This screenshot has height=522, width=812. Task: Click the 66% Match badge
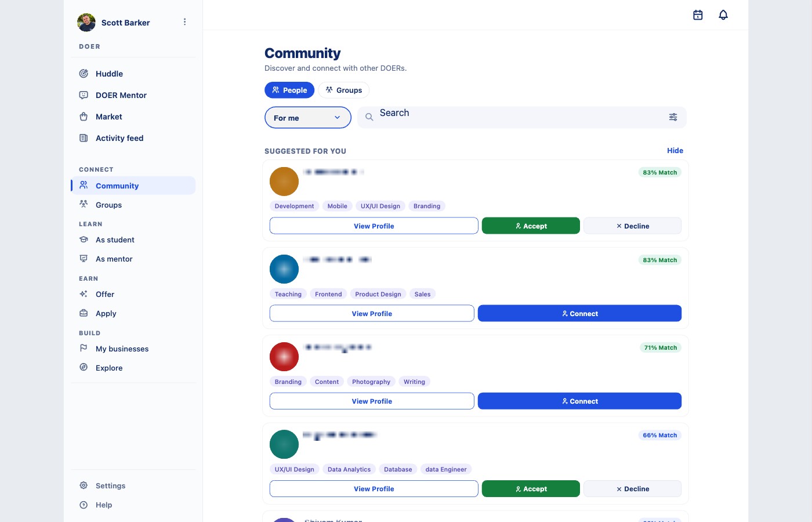(x=660, y=435)
